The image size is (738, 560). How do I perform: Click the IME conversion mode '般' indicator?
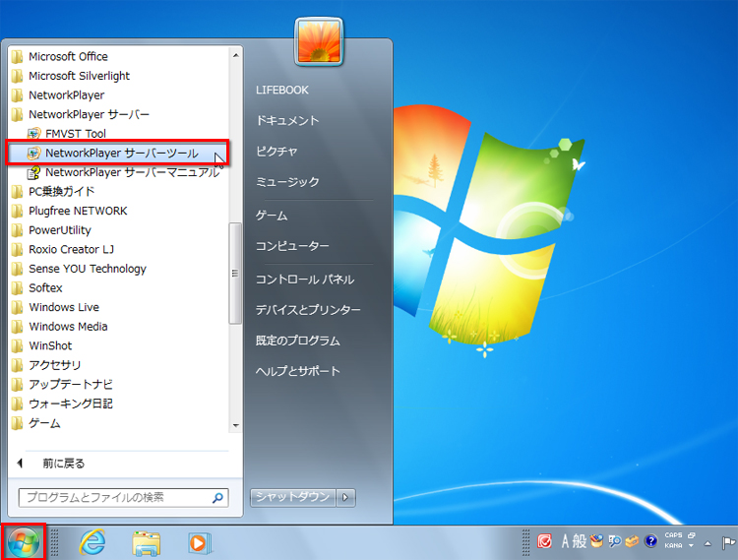pos(580,541)
